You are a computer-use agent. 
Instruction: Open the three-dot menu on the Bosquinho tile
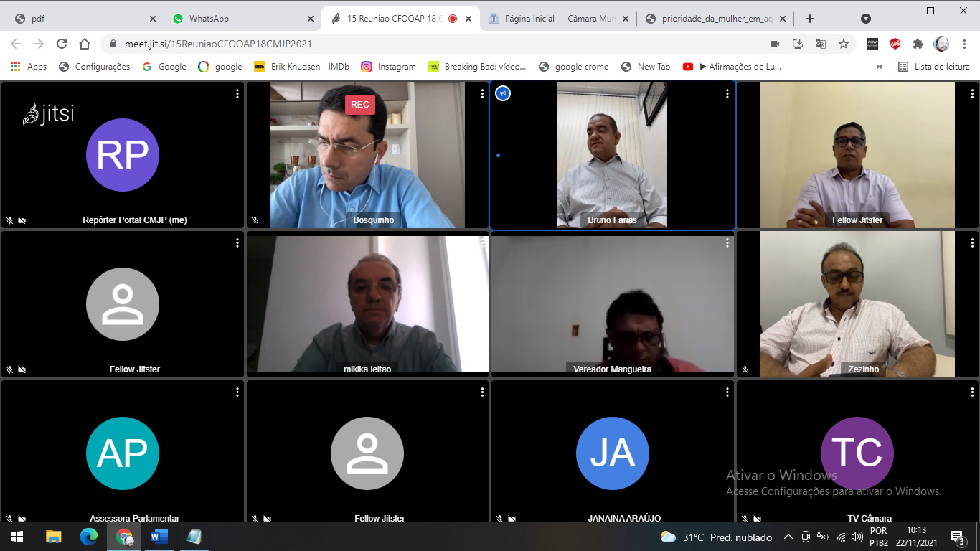(482, 94)
